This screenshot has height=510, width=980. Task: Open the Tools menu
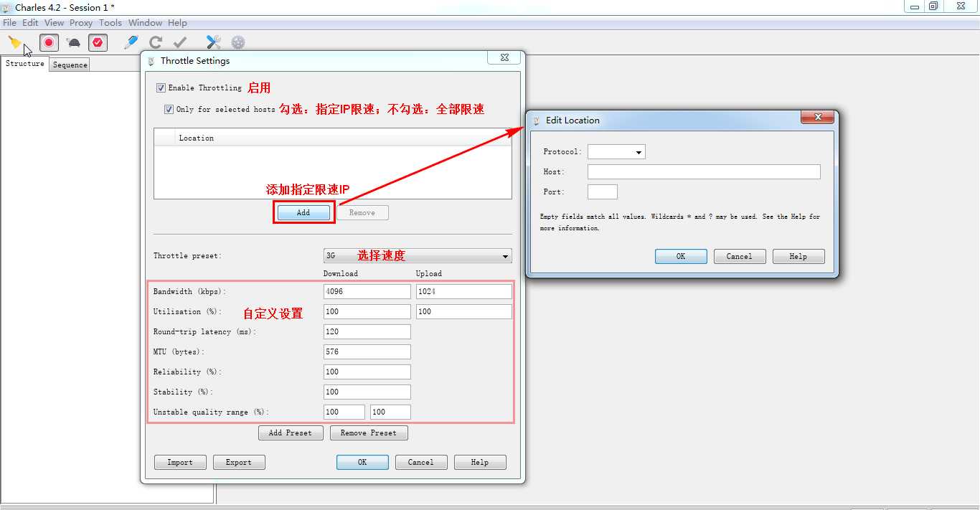coord(110,23)
